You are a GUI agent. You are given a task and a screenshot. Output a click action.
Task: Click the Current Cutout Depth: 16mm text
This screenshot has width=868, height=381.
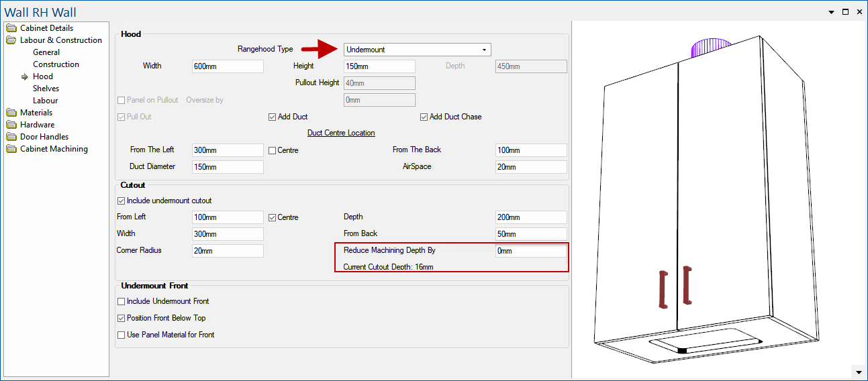tap(388, 267)
